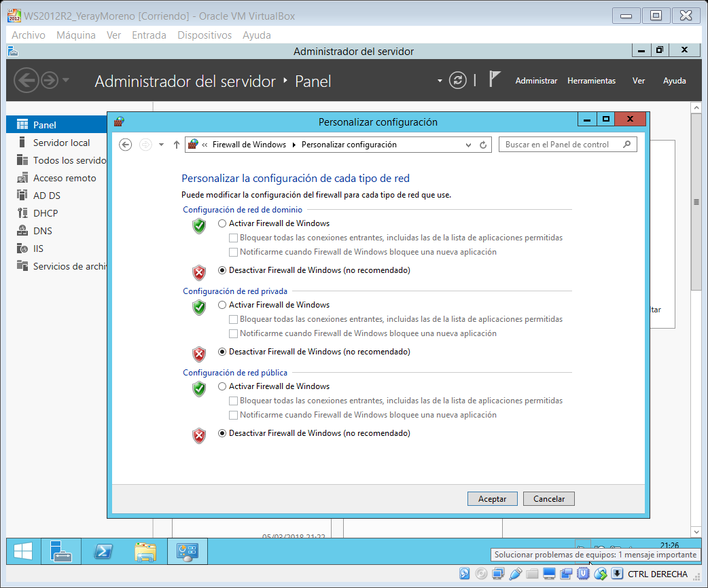708x588 pixels.
Task: Click the VirtualBox CPU chip status icon
Action: (583, 574)
